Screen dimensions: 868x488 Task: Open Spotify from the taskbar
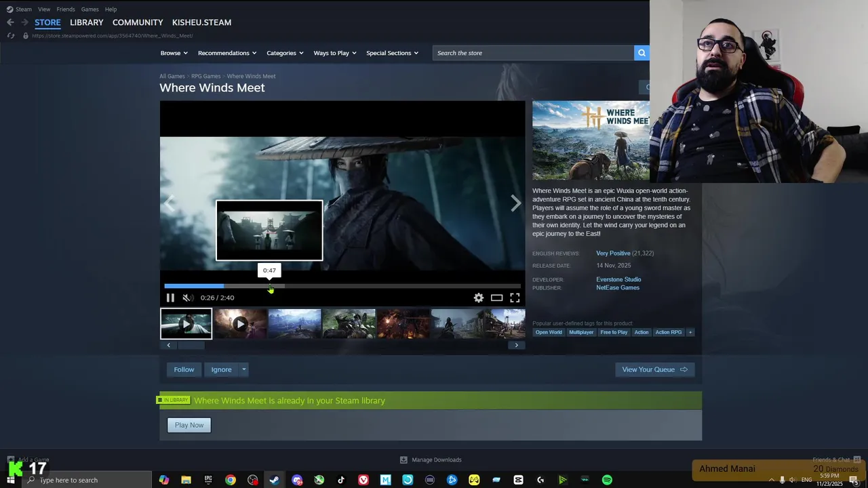click(x=607, y=480)
